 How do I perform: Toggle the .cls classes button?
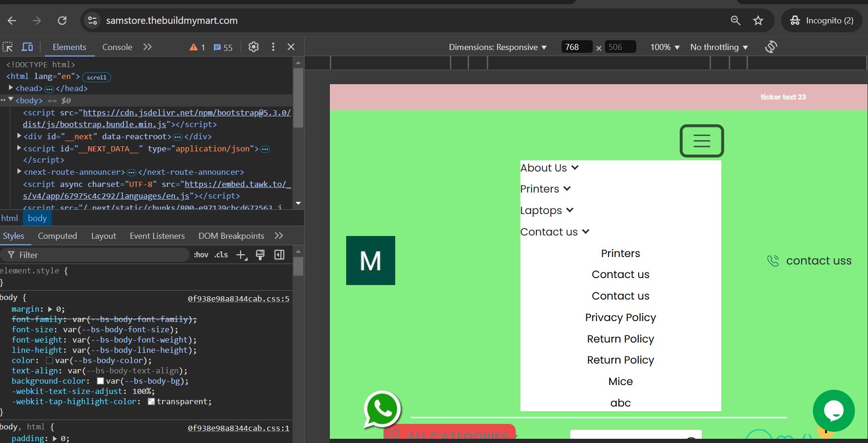pyautogui.click(x=221, y=255)
